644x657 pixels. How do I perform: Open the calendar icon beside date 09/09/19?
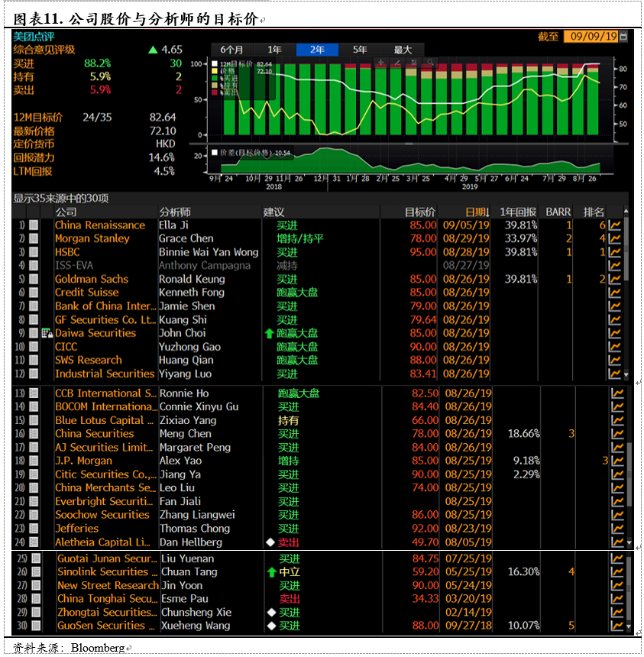pyautogui.click(x=623, y=37)
